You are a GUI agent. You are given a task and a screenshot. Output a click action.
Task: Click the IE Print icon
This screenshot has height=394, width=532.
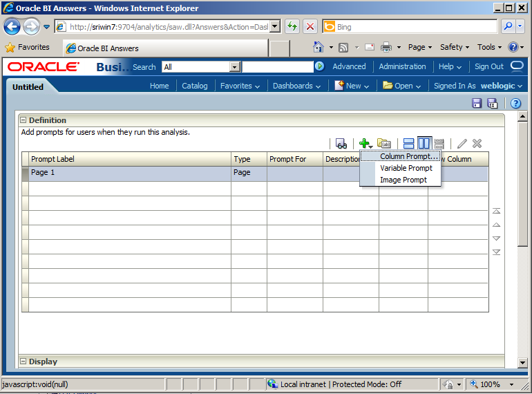[386, 47]
